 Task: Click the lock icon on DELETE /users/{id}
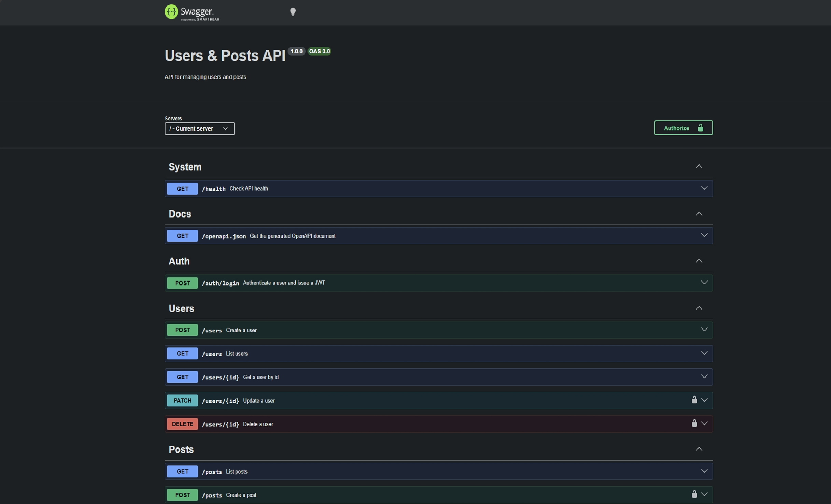[x=694, y=423]
